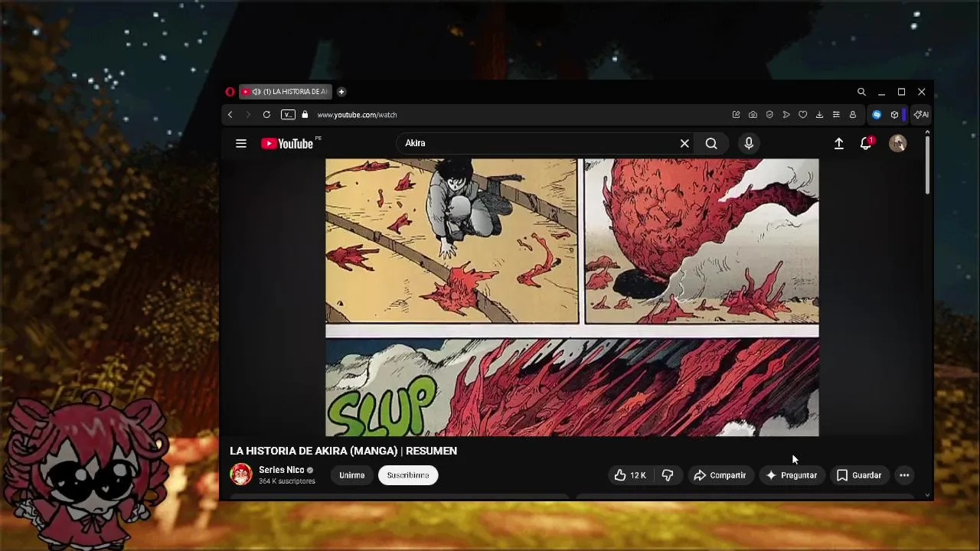The height and width of the screenshot is (551, 980).
Task: Open the Opera player/flow arrow icon
Action: [786, 115]
